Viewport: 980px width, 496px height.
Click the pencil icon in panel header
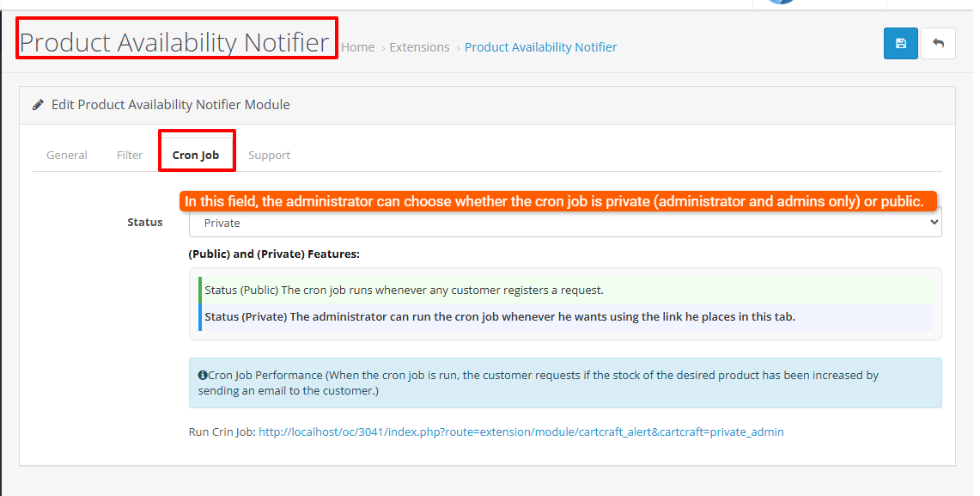pyautogui.click(x=38, y=105)
